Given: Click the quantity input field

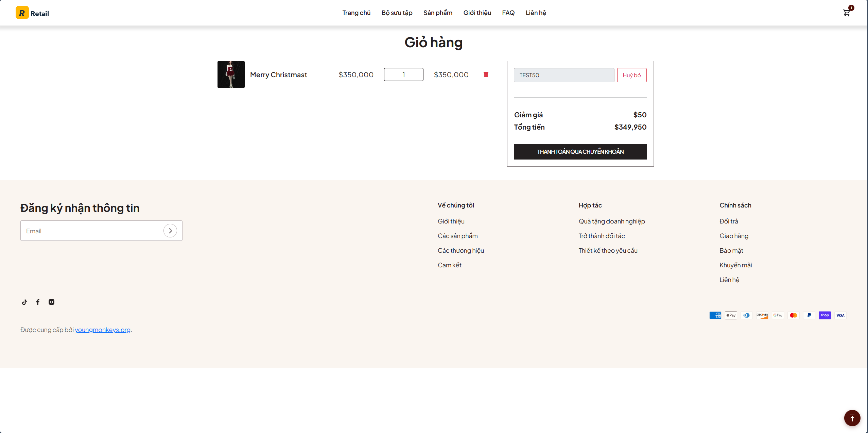Looking at the screenshot, I should (x=403, y=74).
